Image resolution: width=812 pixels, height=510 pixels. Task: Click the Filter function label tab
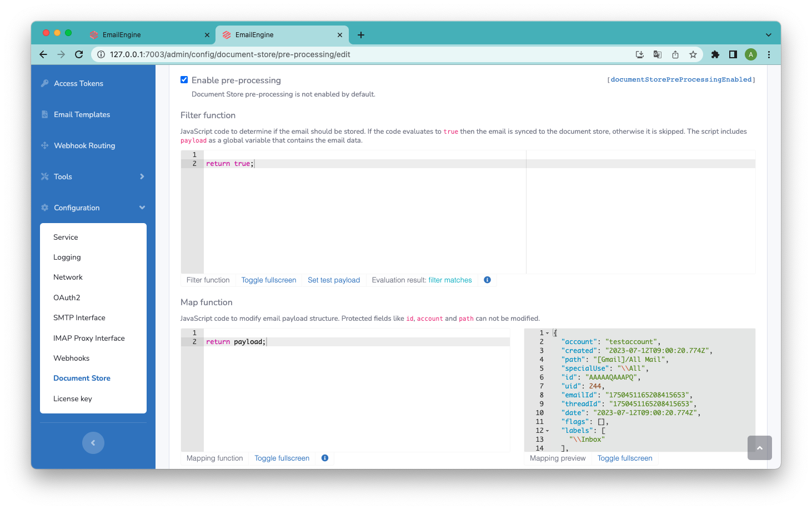pos(208,280)
